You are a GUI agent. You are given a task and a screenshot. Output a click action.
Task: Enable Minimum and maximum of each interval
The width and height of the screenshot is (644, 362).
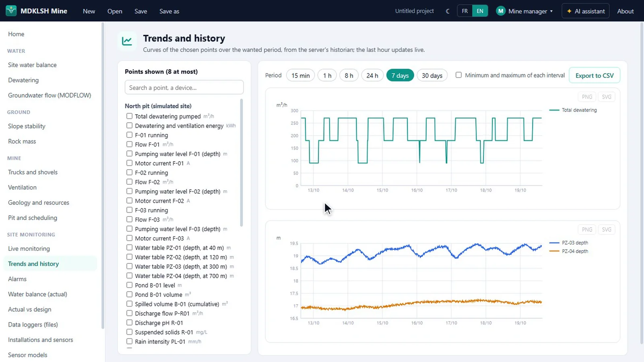pyautogui.click(x=458, y=75)
